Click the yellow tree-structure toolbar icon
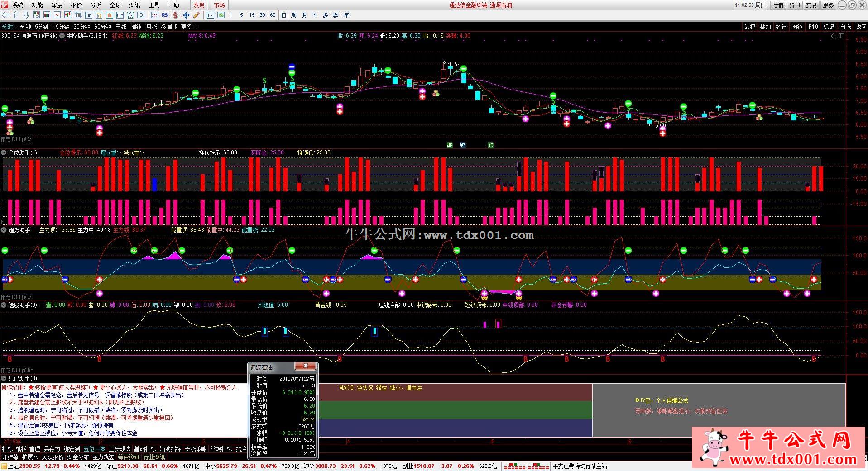The width and height of the screenshot is (868, 471). (99, 15)
